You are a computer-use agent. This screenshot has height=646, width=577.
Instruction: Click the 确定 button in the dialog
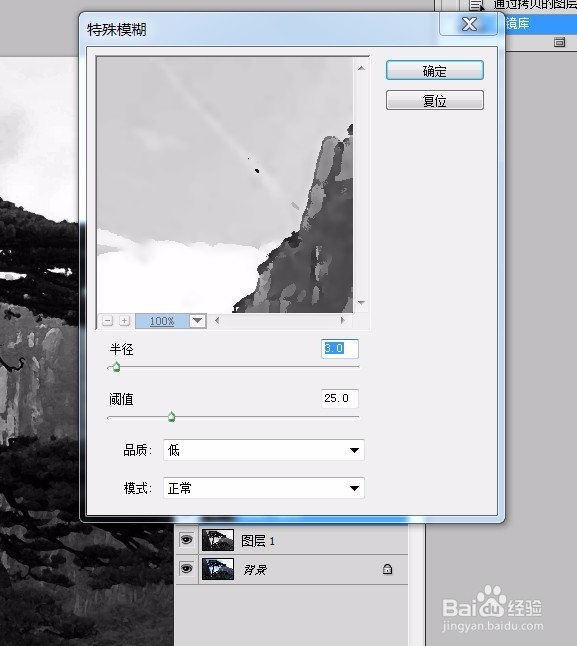(435, 70)
